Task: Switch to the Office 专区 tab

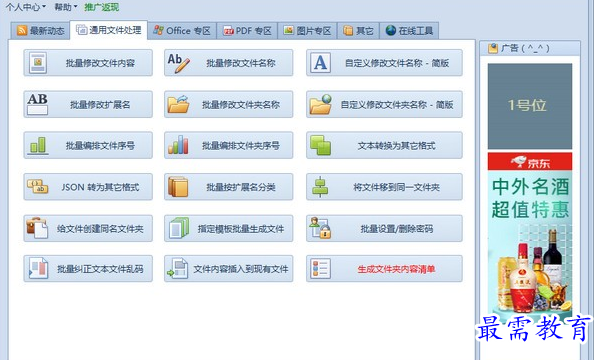Action: click(x=182, y=31)
